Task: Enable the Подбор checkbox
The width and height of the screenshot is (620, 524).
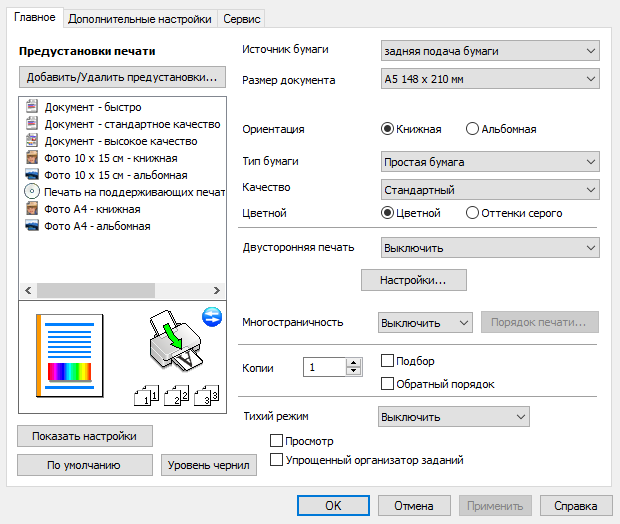Action: tap(387, 361)
